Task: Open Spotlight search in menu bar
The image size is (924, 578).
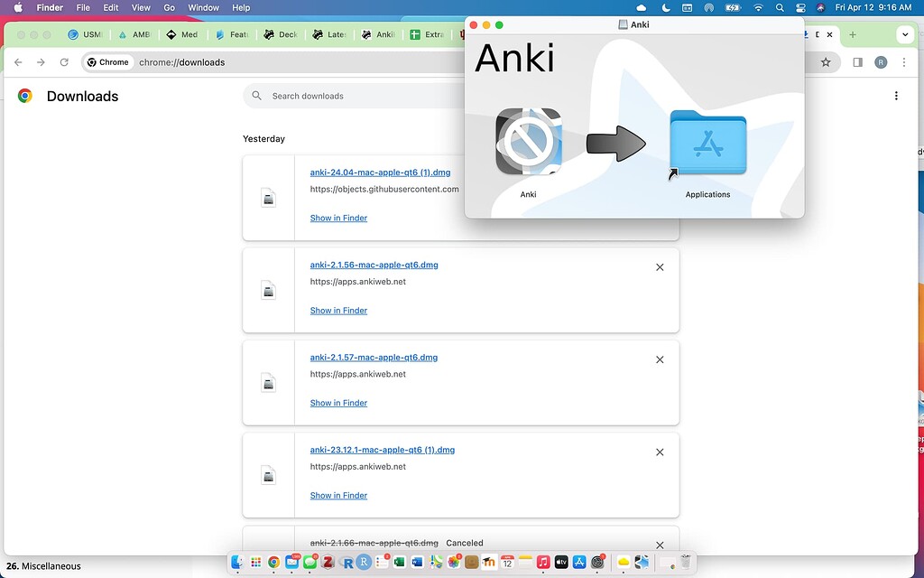Action: 780,7
